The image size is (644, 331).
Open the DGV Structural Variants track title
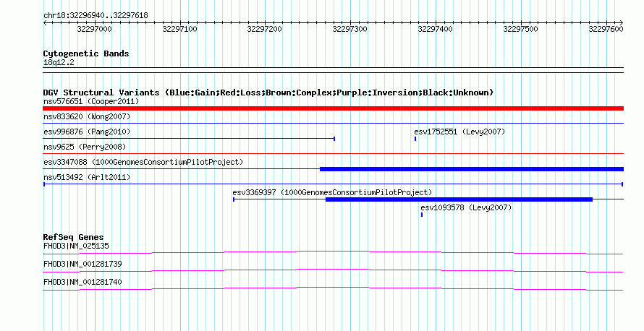(268, 93)
